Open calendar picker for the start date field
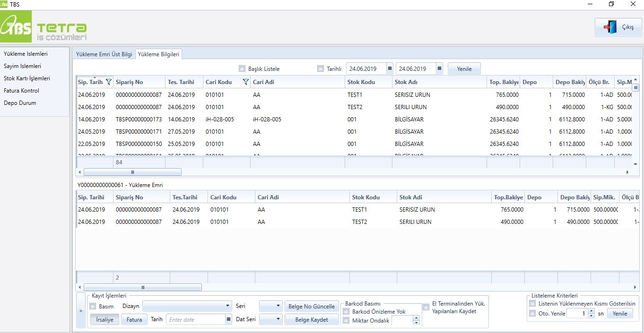Image resolution: width=644 pixels, height=333 pixels. [x=390, y=68]
